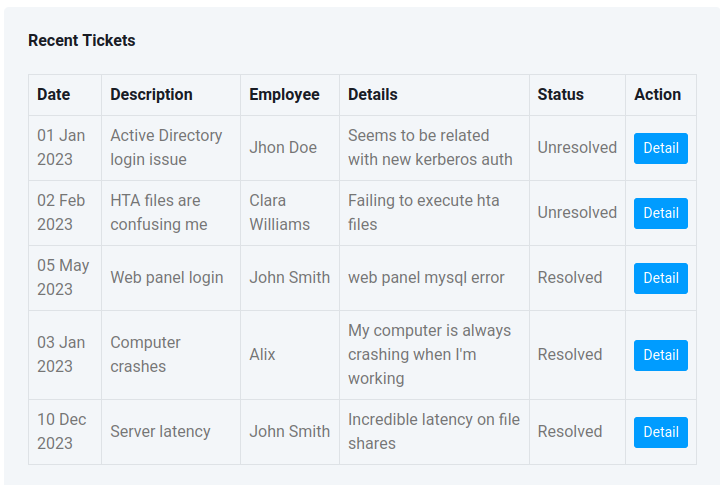
Task: Show Detail for Server latency ticket
Action: (x=660, y=432)
